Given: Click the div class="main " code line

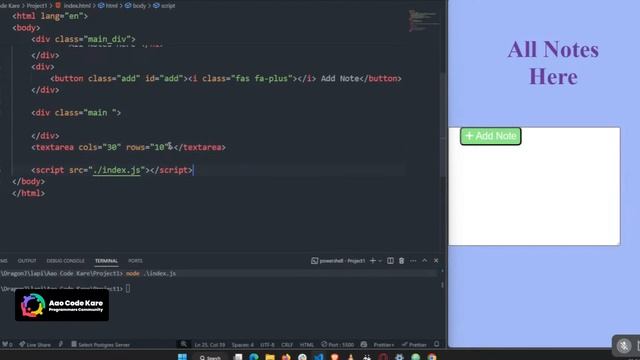Looking at the screenshot, I should 76,113.
